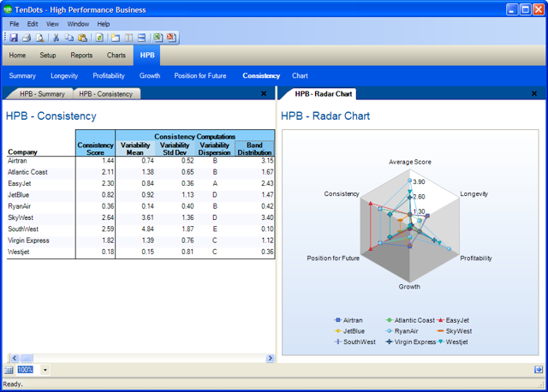Click the Export to PowerPoint icon
Screen dimensions: 548x392
click(x=171, y=38)
